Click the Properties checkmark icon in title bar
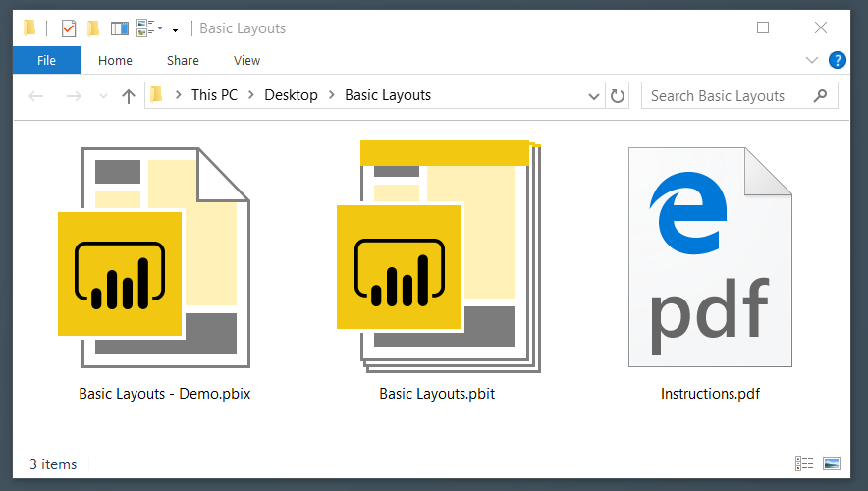868x491 pixels. click(69, 28)
